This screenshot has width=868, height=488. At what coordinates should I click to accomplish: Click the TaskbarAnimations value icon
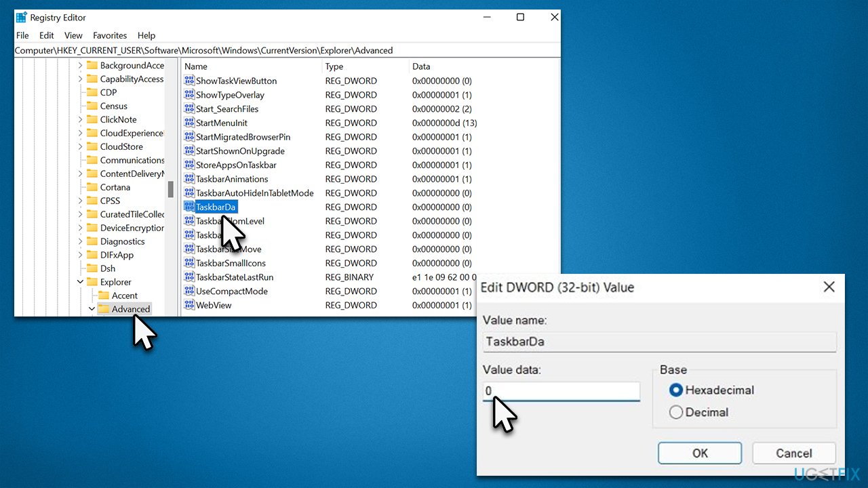pos(189,179)
